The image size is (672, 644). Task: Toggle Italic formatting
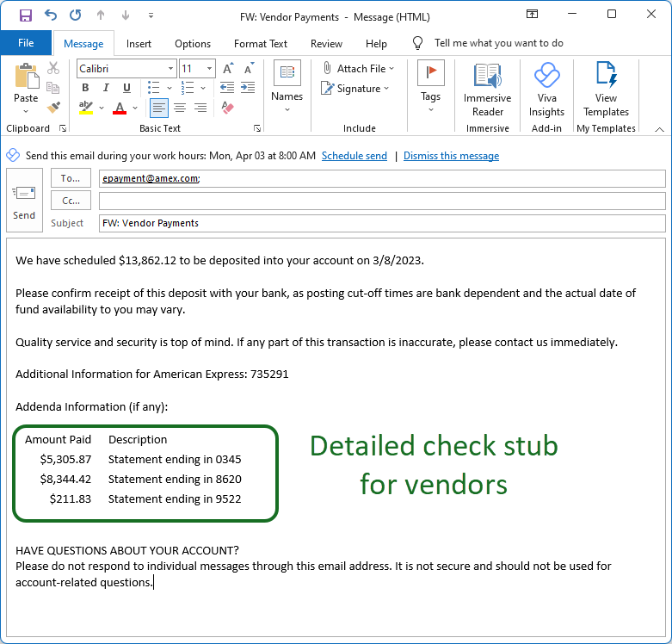106,88
